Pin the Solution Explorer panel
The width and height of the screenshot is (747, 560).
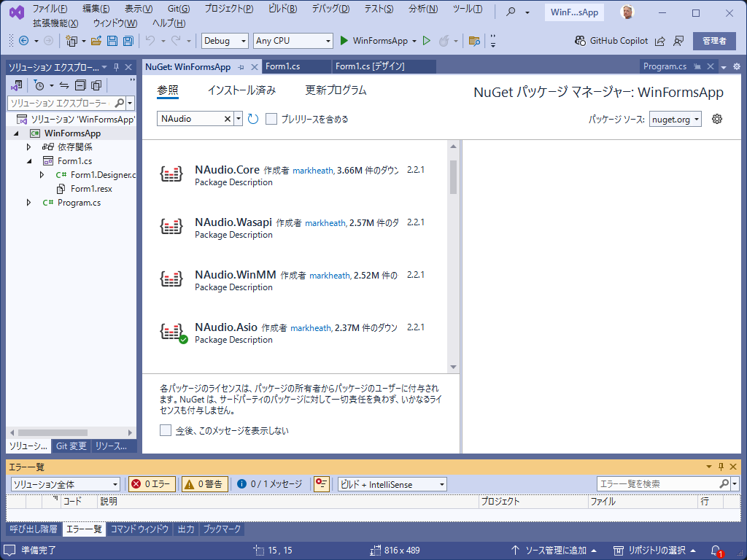[116, 67]
